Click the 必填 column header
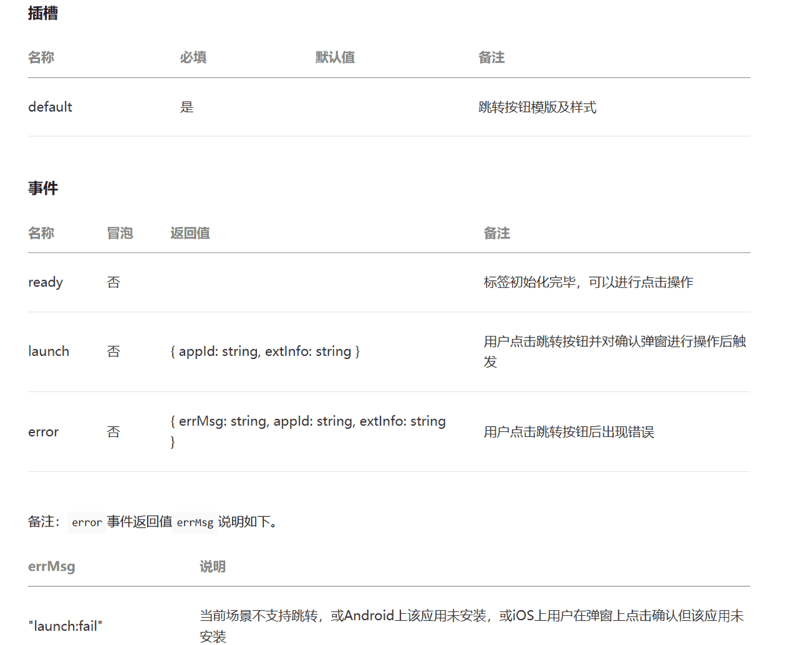 (193, 57)
